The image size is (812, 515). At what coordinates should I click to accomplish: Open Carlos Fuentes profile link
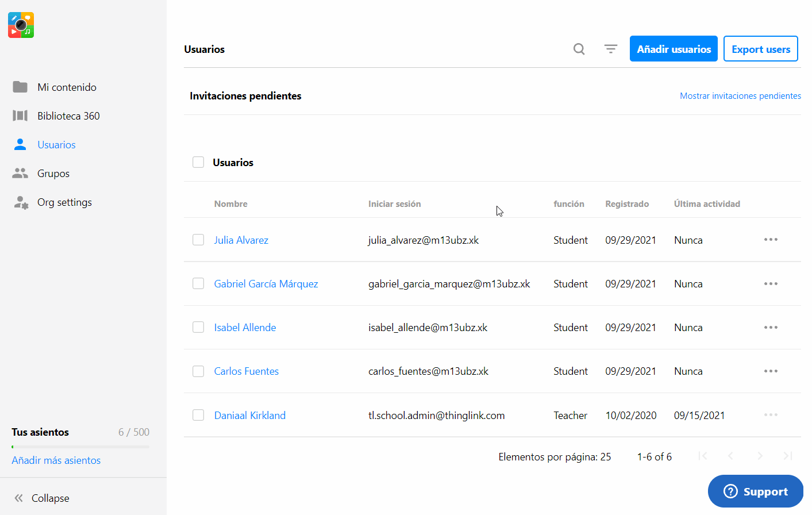pos(246,371)
